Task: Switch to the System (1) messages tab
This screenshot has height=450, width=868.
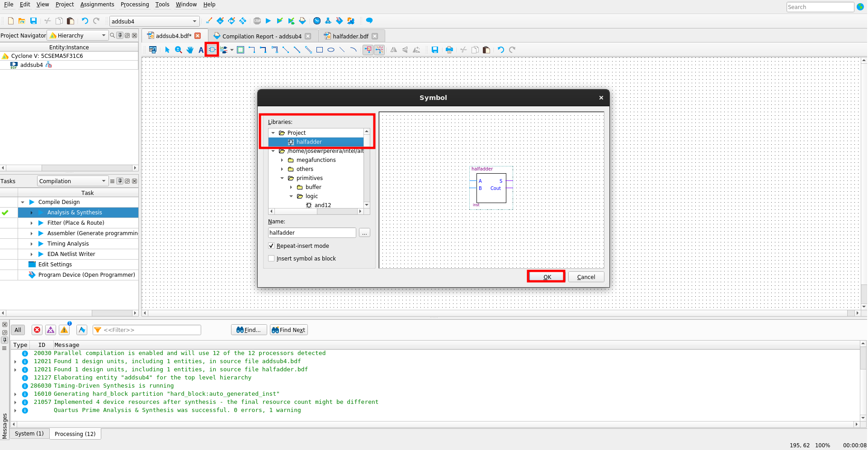Action: (x=29, y=434)
